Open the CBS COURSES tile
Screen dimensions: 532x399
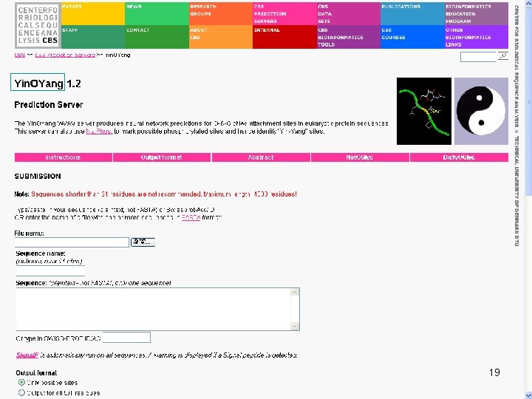[412, 37]
